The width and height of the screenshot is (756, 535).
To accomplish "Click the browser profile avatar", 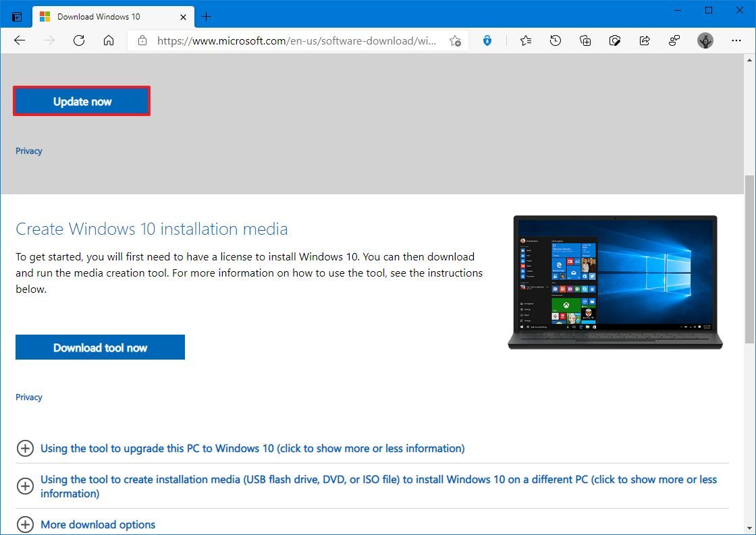I will click(705, 40).
